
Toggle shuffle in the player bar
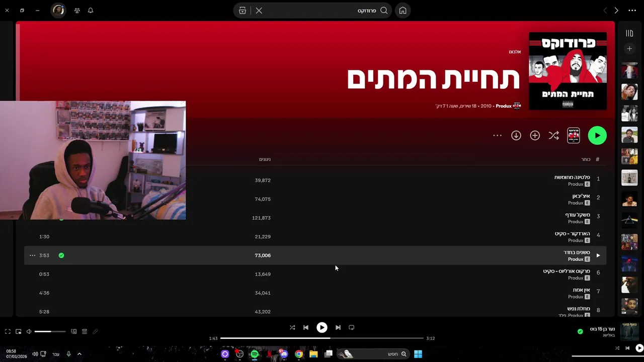pos(292,327)
